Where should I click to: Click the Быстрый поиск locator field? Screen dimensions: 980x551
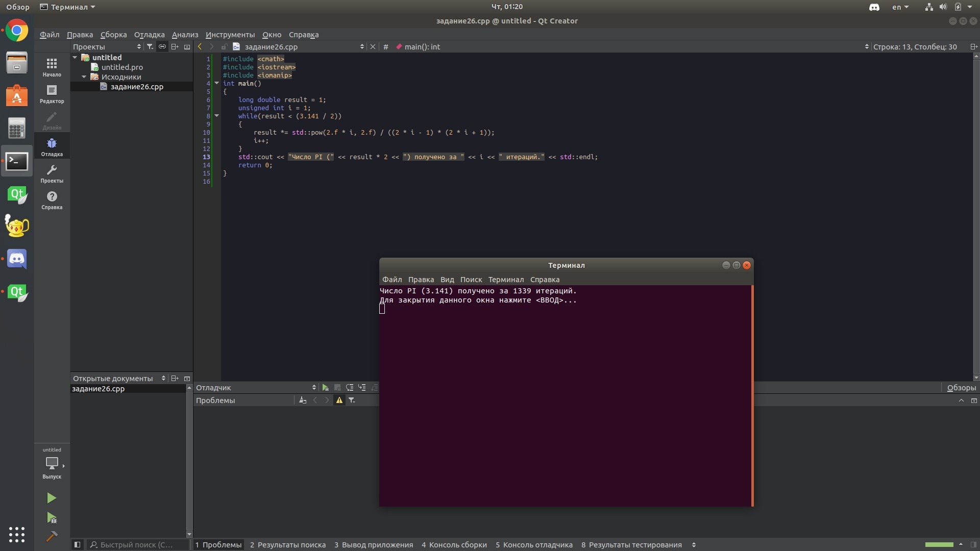[136, 544]
